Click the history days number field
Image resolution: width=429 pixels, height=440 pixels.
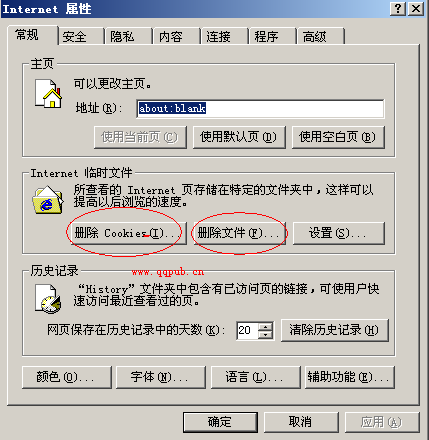pos(247,330)
